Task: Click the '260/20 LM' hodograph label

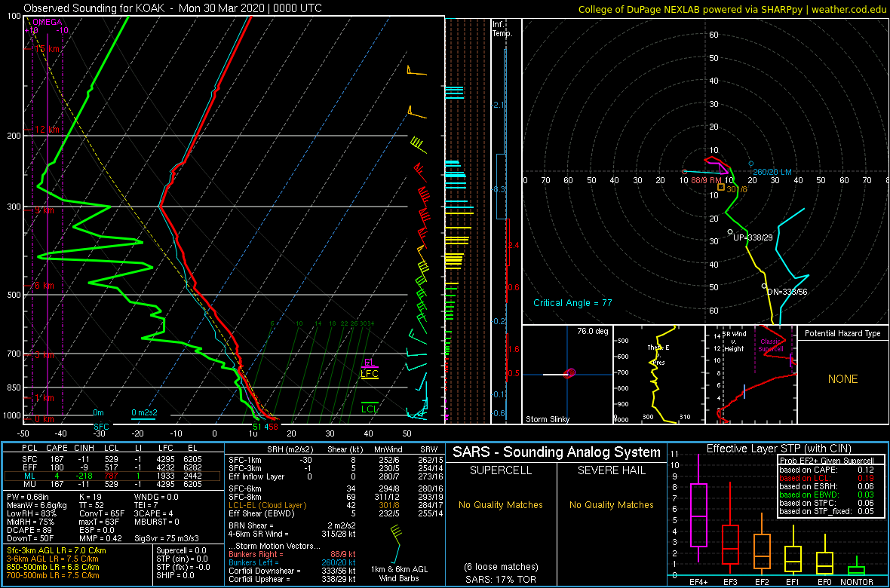Action: [772, 172]
